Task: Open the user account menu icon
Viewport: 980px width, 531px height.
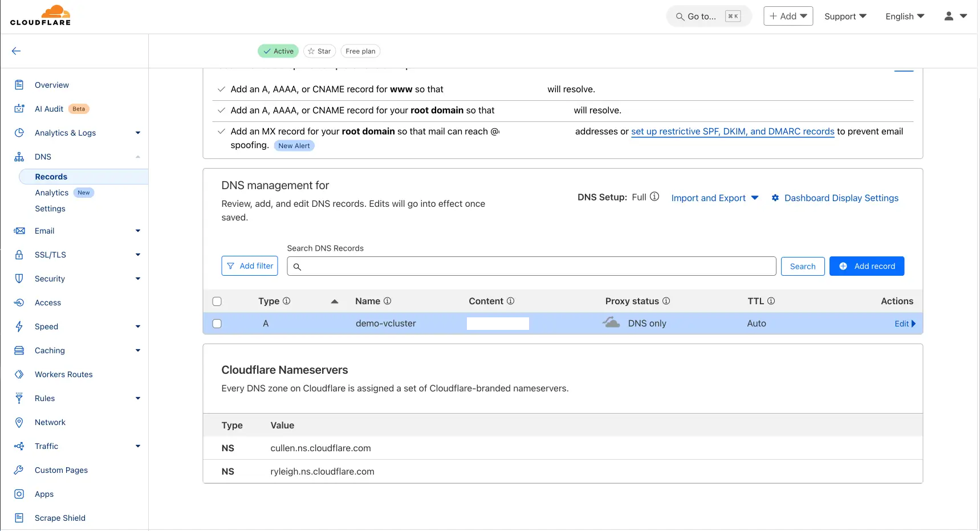Action: [955, 16]
